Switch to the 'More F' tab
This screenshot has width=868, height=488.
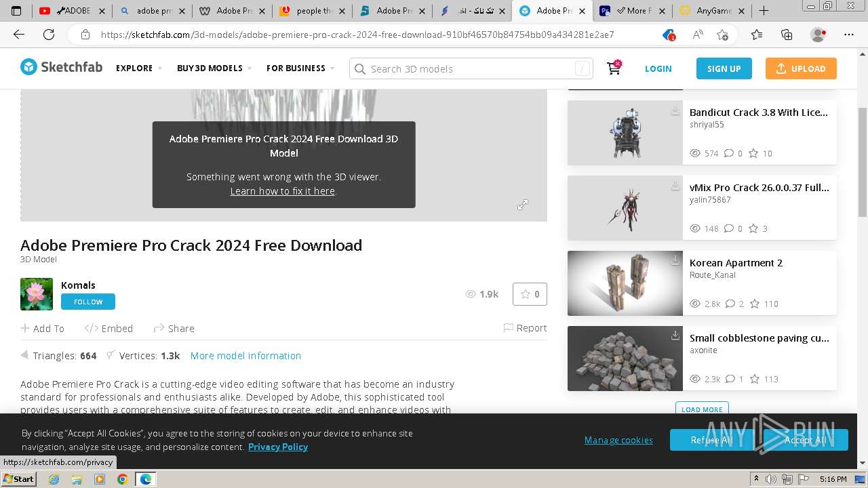pyautogui.click(x=632, y=11)
